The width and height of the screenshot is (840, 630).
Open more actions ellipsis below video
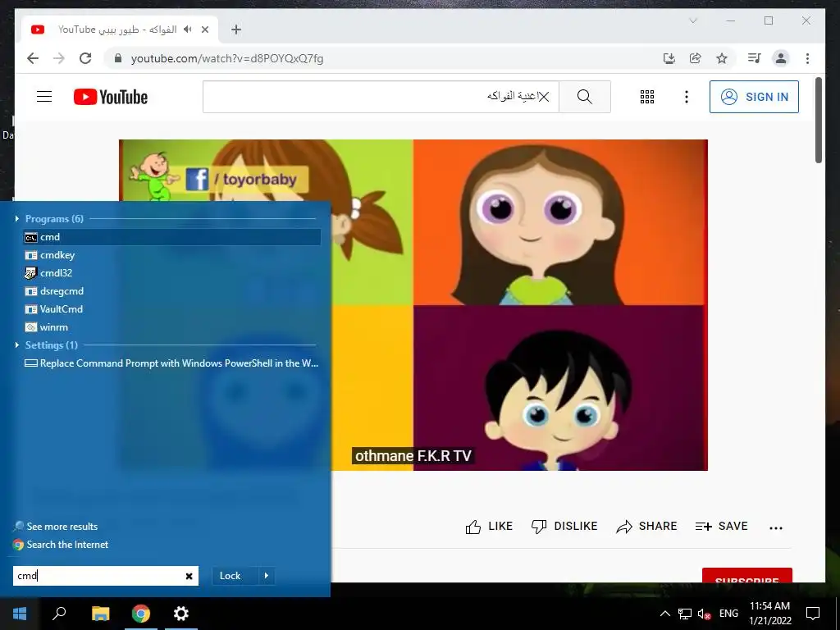point(776,527)
